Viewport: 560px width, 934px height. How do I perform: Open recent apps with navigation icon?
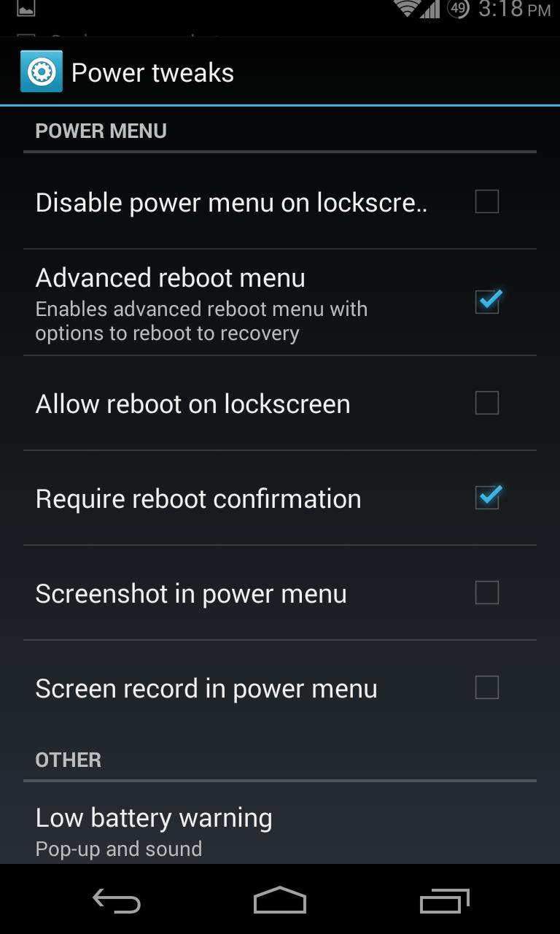point(445,901)
